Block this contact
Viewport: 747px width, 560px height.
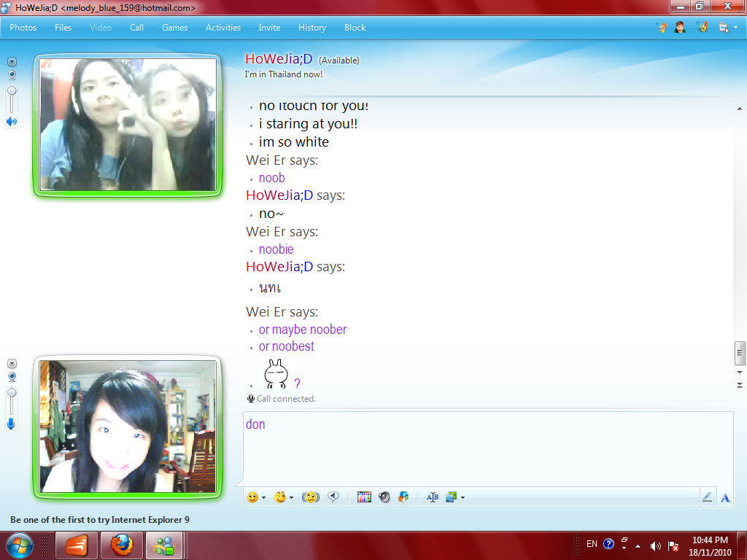[355, 28]
